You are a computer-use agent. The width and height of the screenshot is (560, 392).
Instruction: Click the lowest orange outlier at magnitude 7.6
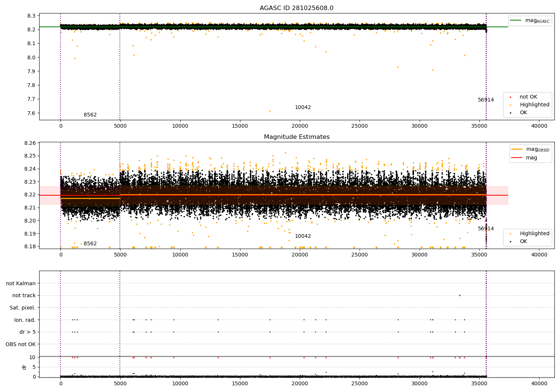point(270,111)
